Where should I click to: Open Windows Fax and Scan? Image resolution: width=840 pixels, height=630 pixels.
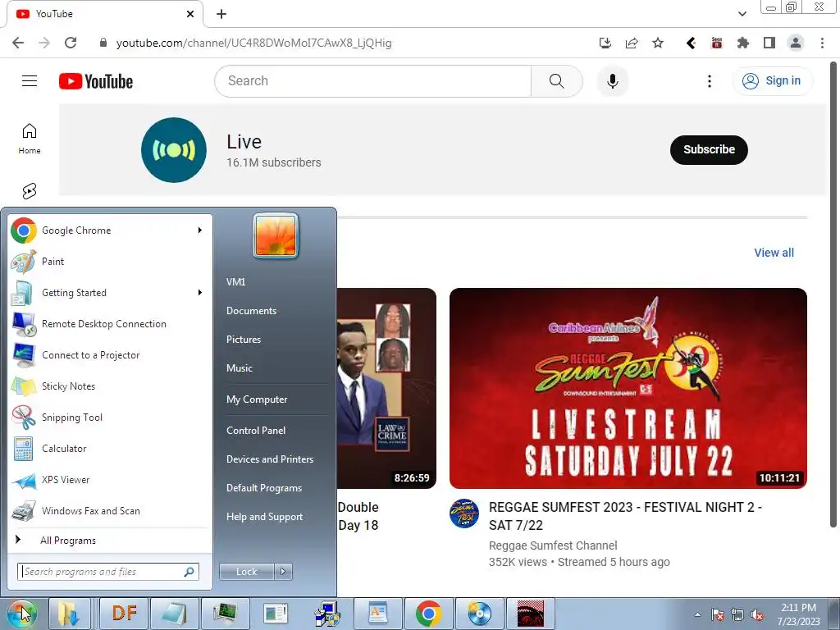point(107,510)
